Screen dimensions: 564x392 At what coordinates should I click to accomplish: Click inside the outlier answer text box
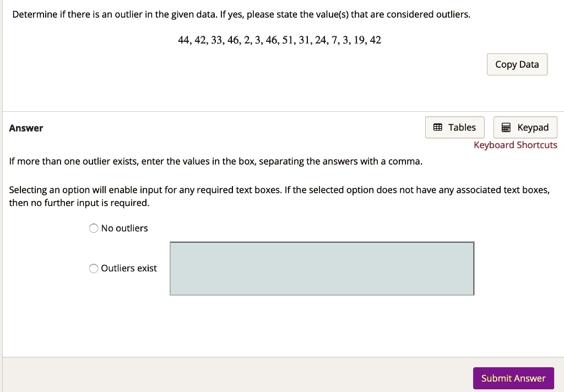point(322,268)
